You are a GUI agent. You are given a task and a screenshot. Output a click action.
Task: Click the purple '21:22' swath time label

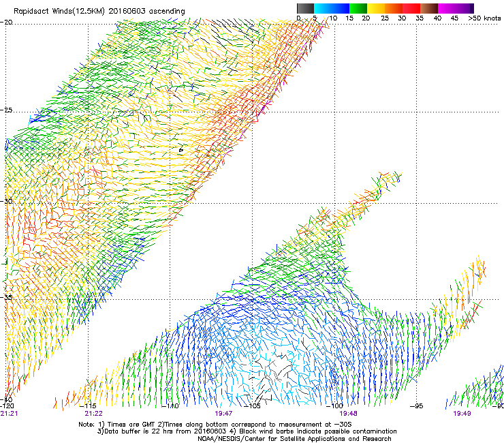93,414
